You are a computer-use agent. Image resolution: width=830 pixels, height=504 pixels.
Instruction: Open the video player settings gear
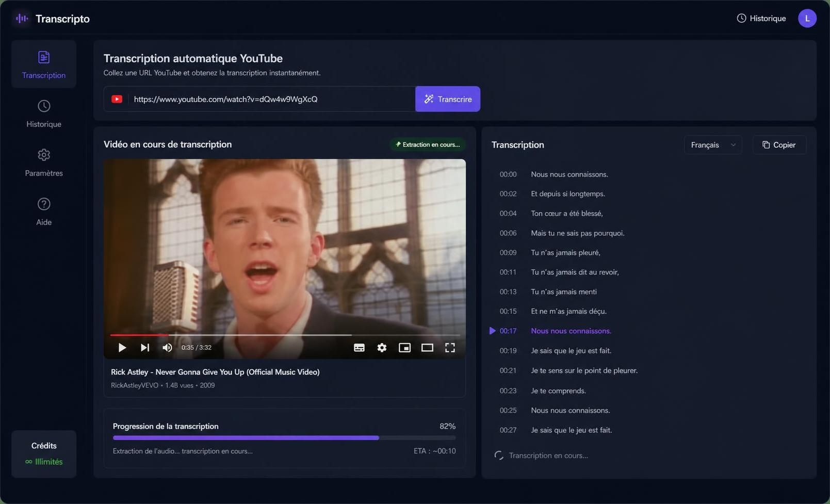coord(382,348)
